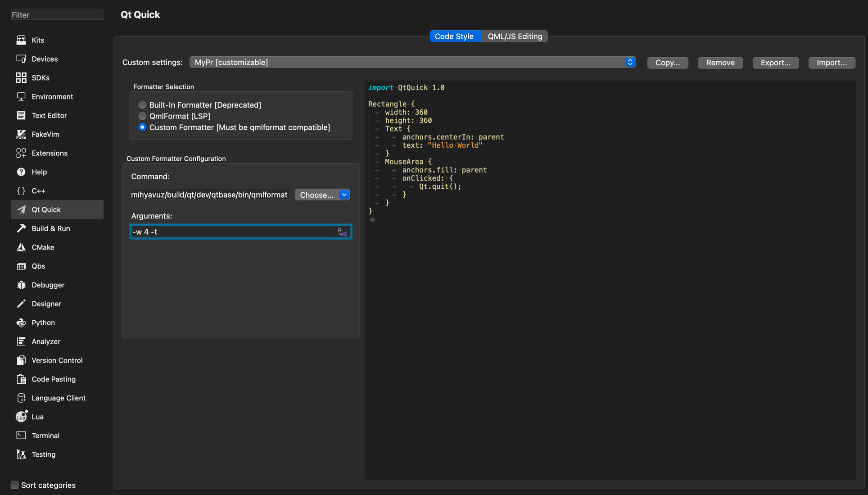Select the QmlFormat [LSP] formatter option
Image resolution: width=868 pixels, height=495 pixels.
coord(142,116)
